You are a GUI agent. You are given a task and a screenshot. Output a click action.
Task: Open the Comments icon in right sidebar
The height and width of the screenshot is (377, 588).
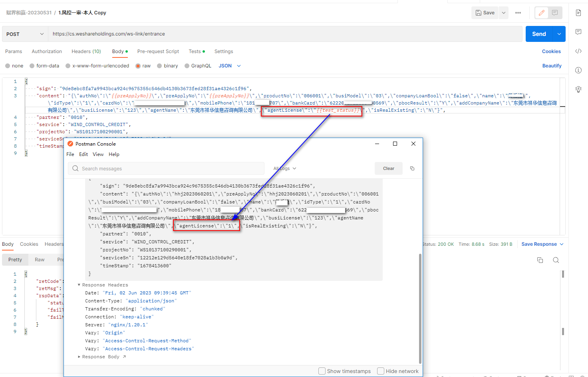(578, 32)
